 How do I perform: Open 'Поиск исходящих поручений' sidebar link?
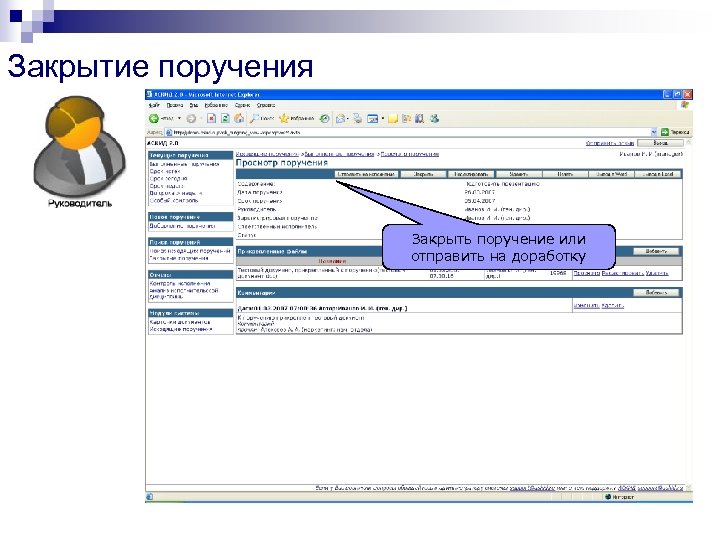[190, 251]
